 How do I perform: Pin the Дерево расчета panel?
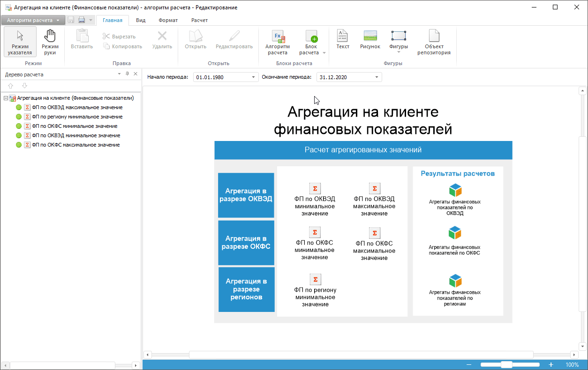pyautogui.click(x=127, y=74)
